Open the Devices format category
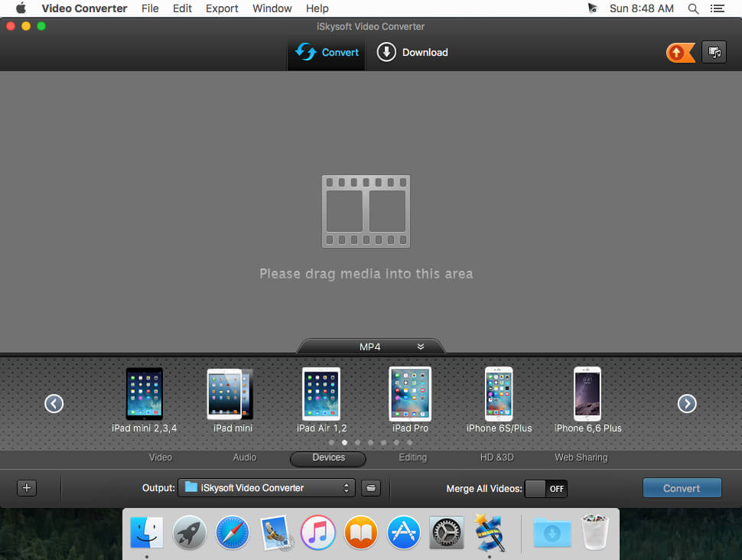 pyautogui.click(x=328, y=458)
